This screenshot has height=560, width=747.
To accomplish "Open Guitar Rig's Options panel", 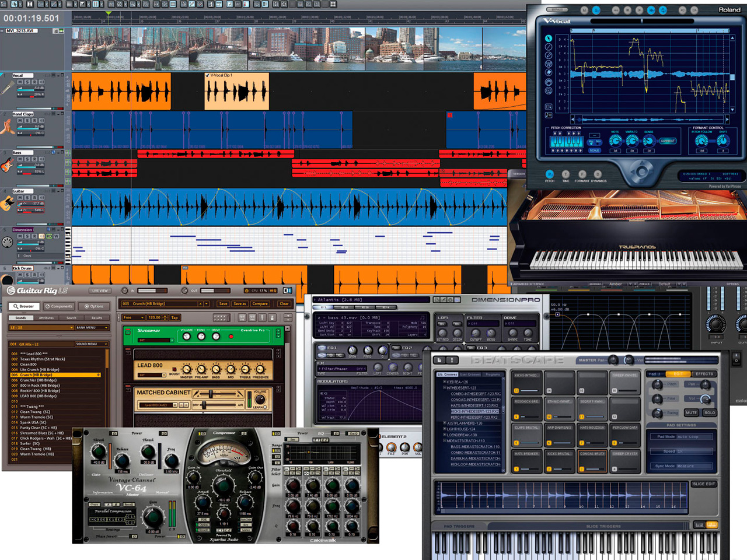I will click(95, 306).
